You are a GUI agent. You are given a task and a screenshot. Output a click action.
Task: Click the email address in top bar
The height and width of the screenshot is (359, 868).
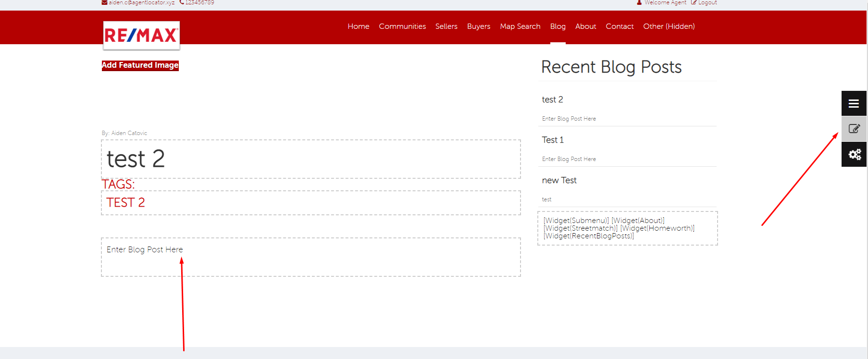pos(141,2)
